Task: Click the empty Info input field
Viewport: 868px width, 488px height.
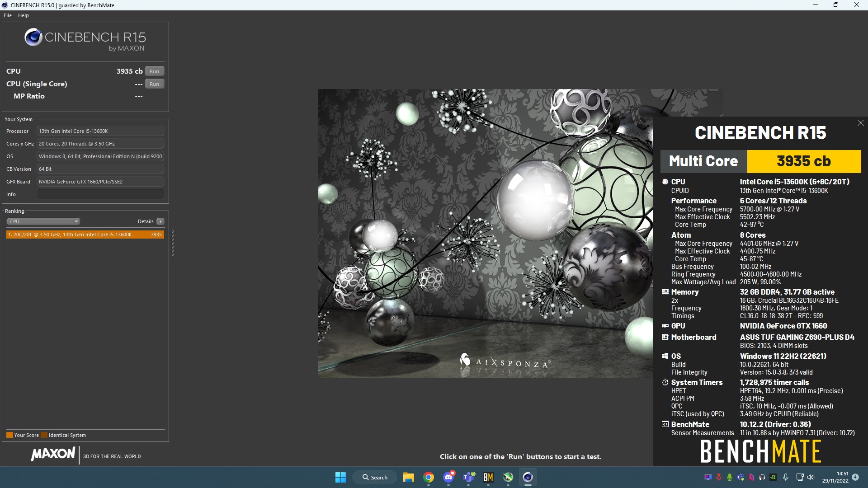Action: pos(100,194)
